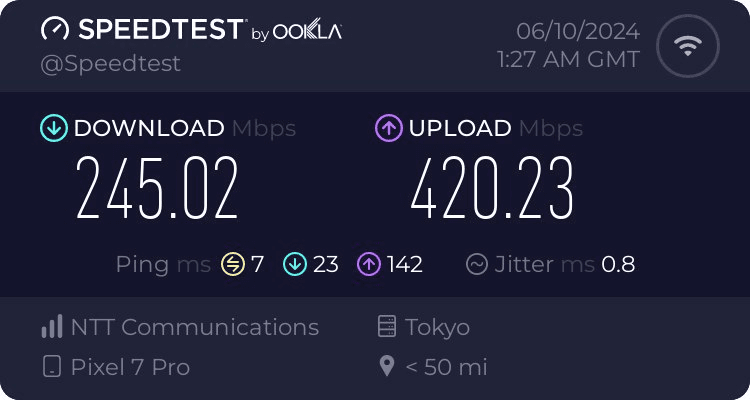Screen dimensions: 750x400
Task: Click the signal bars provider icon
Action: (52, 327)
